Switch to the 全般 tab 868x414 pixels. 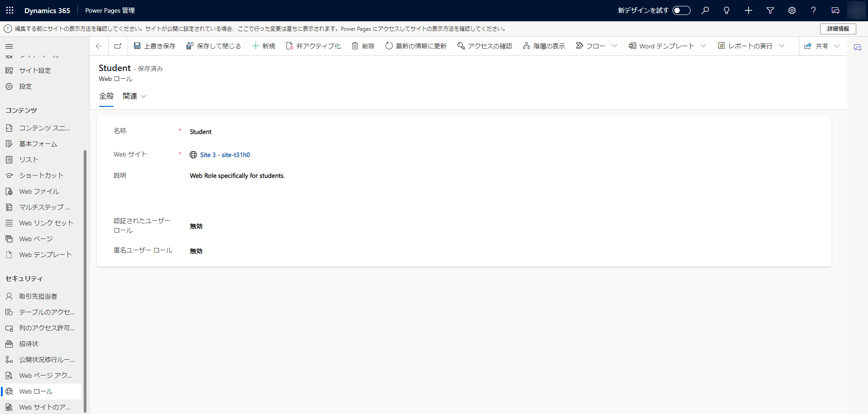106,96
